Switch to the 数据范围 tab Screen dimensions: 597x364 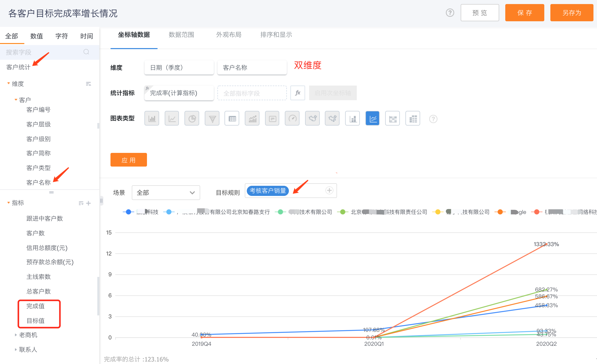pyautogui.click(x=181, y=35)
